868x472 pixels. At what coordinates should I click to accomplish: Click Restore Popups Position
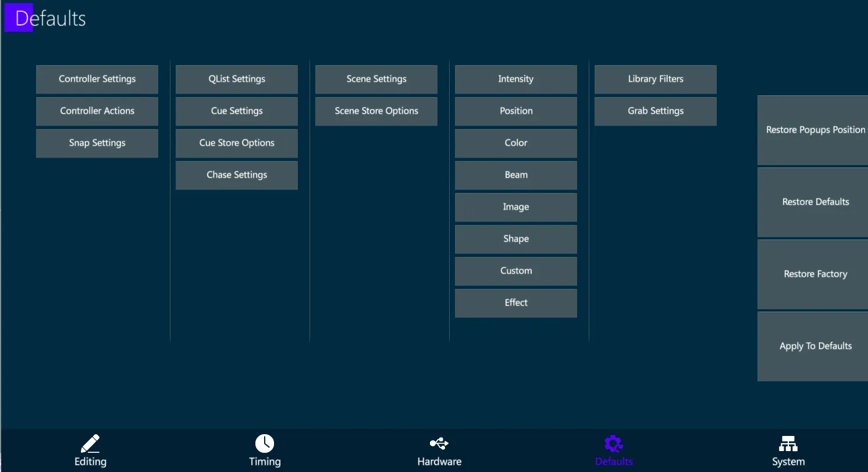[x=813, y=130]
